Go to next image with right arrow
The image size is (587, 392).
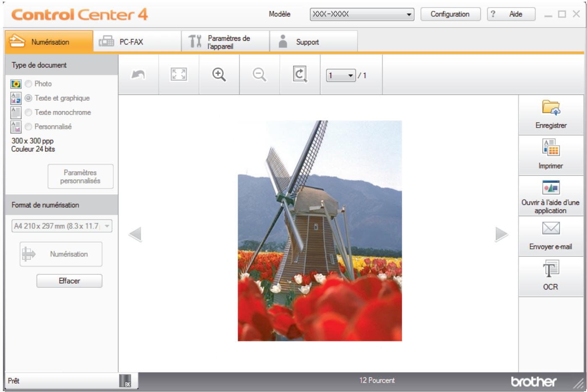pyautogui.click(x=501, y=234)
